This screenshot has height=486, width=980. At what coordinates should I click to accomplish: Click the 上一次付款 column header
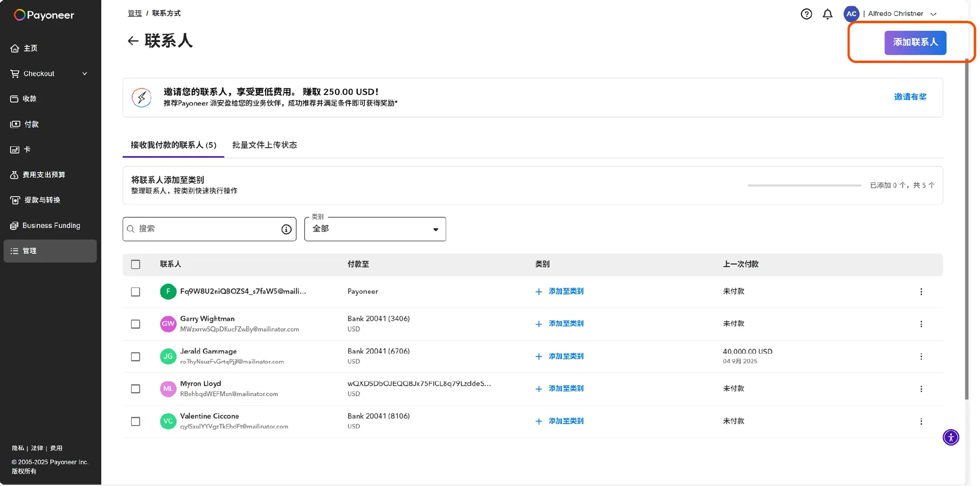tap(740, 264)
